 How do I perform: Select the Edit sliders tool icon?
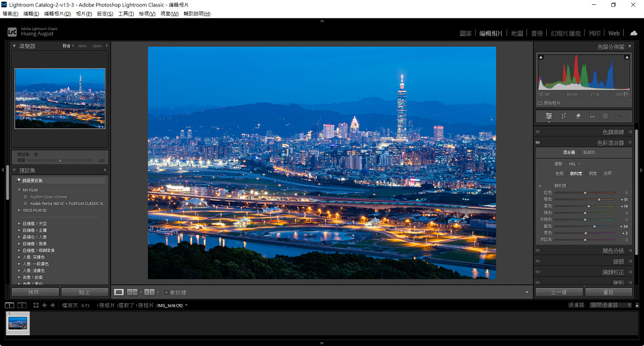[x=548, y=116]
